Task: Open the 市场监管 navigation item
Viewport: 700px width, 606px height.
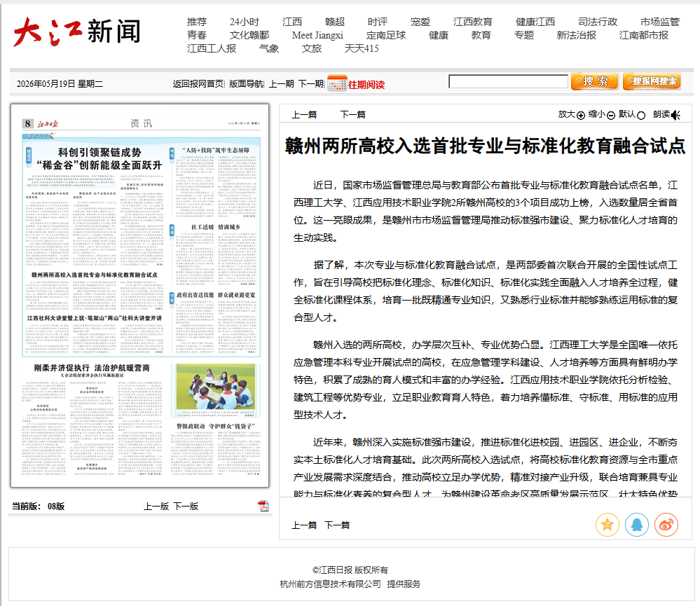Action: point(660,22)
